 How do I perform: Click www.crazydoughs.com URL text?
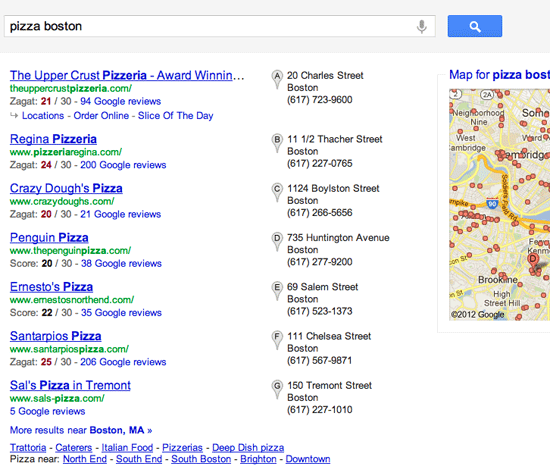point(62,201)
